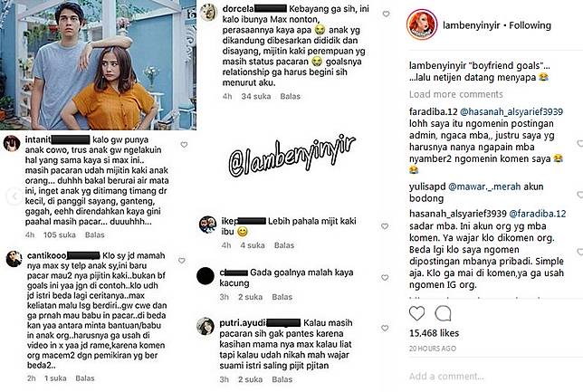Screen dimensions: 583x392
Task: Like the intanit comment heart
Action: [x=184, y=144]
